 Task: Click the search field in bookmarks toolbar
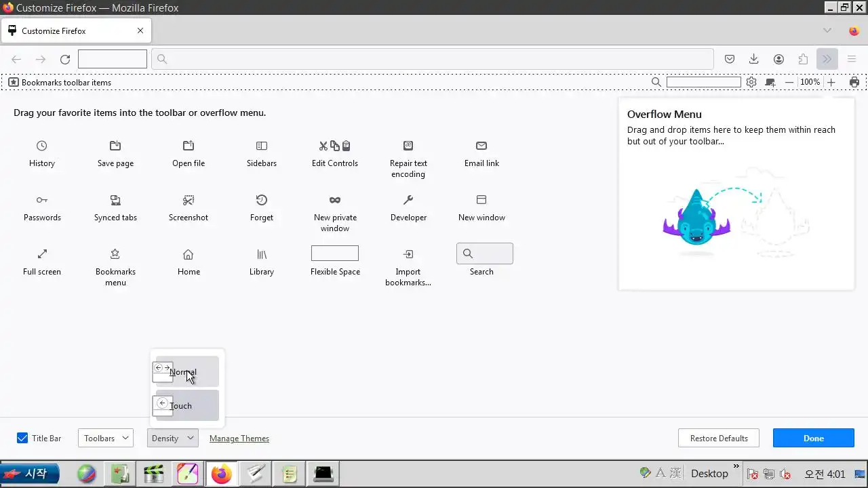click(704, 82)
